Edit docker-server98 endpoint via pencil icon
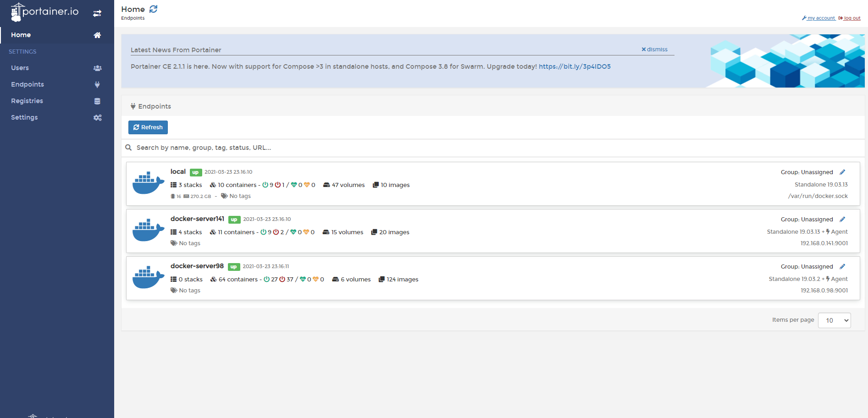Image resolution: width=868 pixels, height=418 pixels. (x=842, y=267)
